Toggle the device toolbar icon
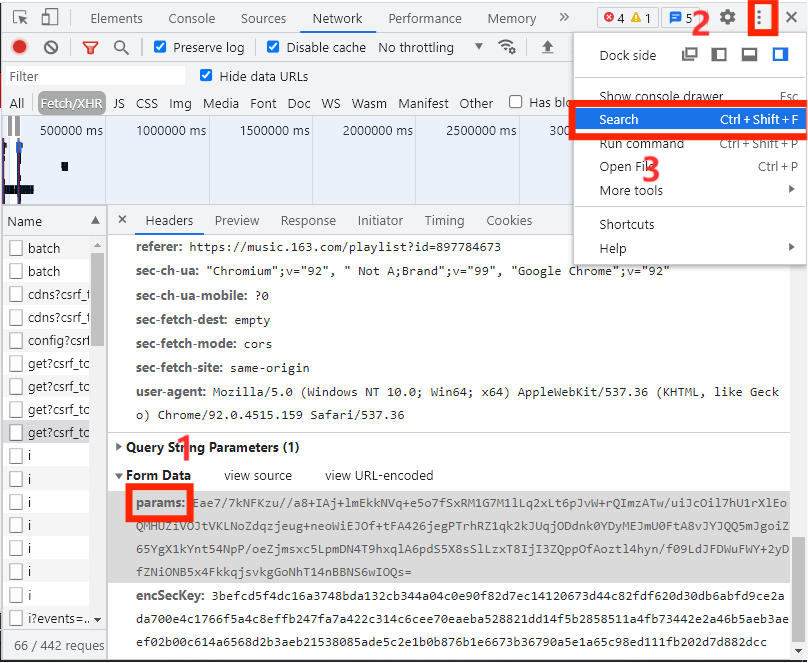The image size is (808, 663). (x=49, y=18)
